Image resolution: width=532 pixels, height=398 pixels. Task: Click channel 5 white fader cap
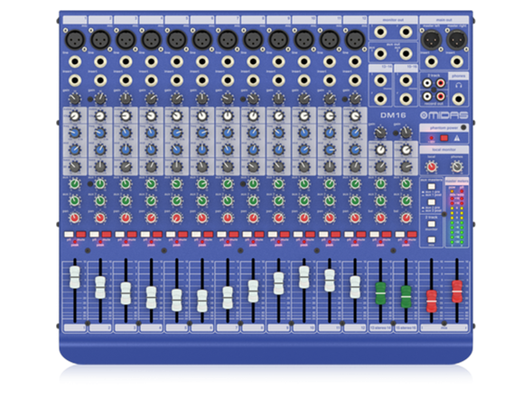[x=177, y=300]
